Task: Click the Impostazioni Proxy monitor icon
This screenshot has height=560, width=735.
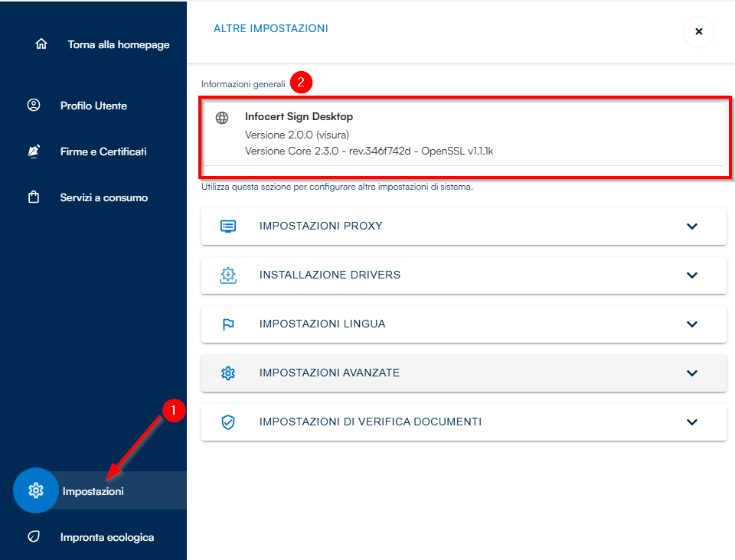Action: (228, 226)
